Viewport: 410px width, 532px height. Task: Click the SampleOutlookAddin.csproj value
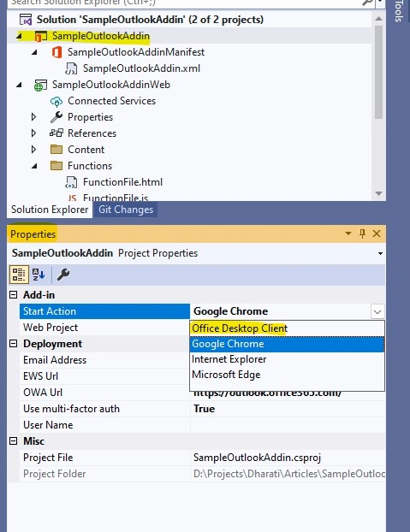(x=257, y=458)
